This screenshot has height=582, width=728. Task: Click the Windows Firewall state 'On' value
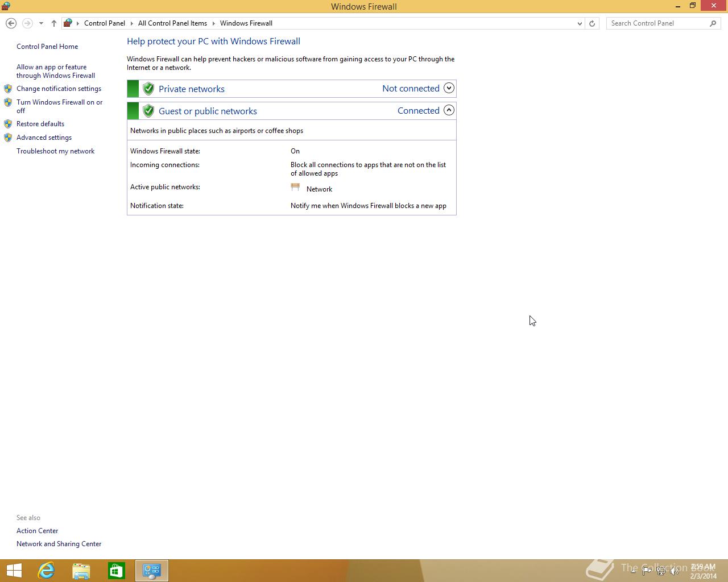(295, 151)
